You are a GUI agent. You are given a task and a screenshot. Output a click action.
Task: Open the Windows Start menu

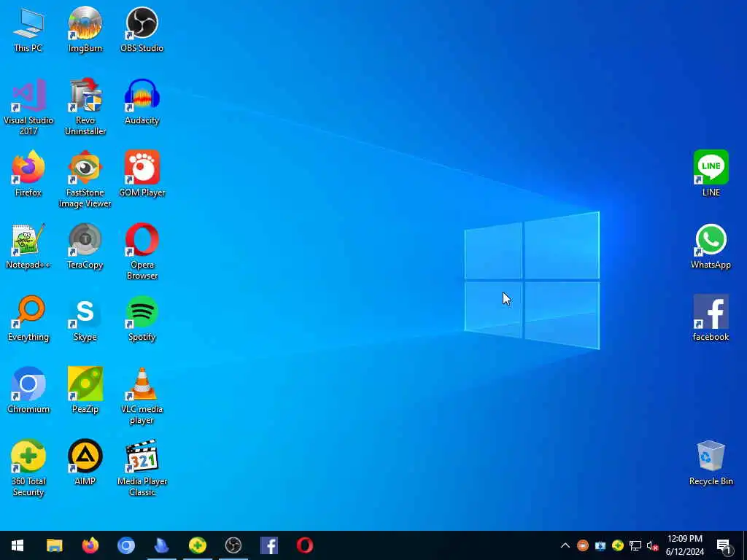[x=18, y=545]
